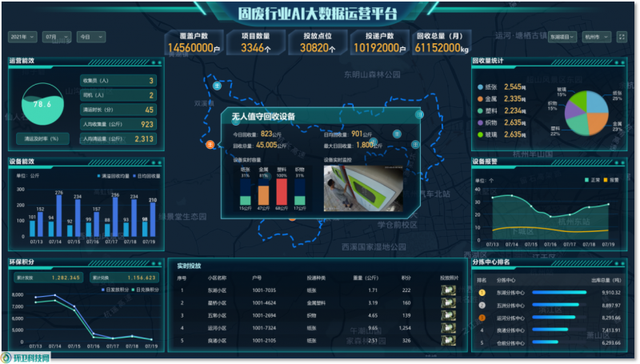Click table cell 1001-4624
The image size is (640, 364).
pos(264,302)
